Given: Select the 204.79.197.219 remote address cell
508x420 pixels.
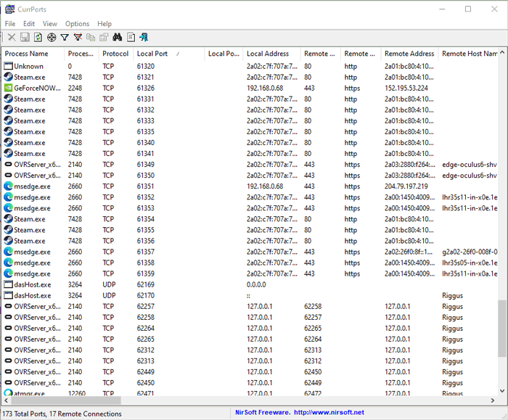Looking at the screenshot, I should pos(406,186).
